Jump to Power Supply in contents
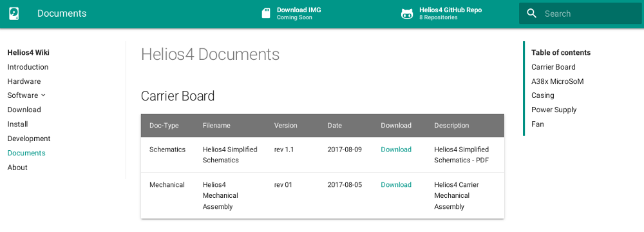Image resolution: width=644 pixels, height=232 pixels. point(554,110)
